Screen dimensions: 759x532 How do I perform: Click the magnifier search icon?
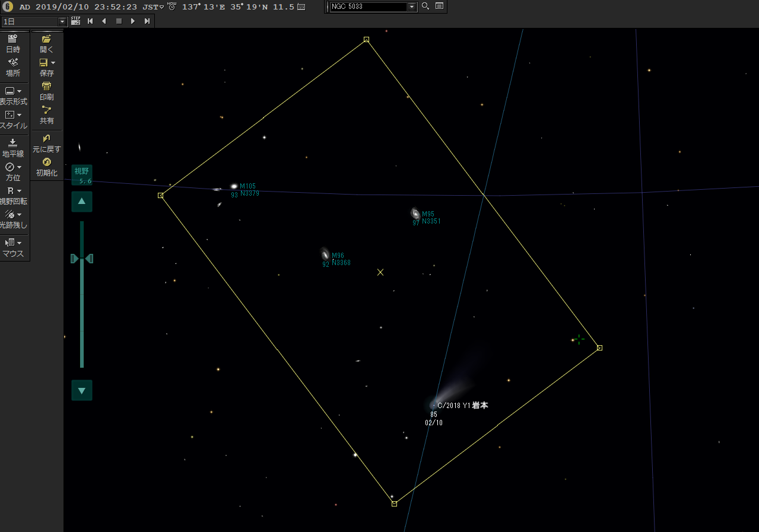point(425,7)
